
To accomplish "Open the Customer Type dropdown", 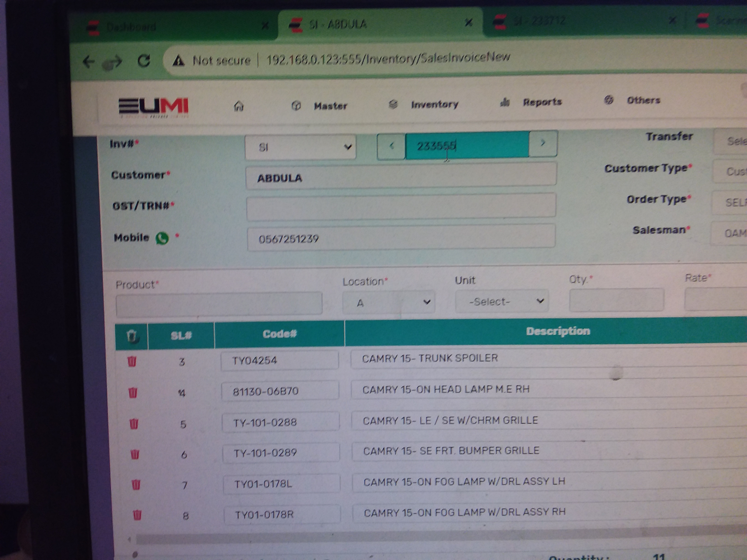I will coord(729,171).
